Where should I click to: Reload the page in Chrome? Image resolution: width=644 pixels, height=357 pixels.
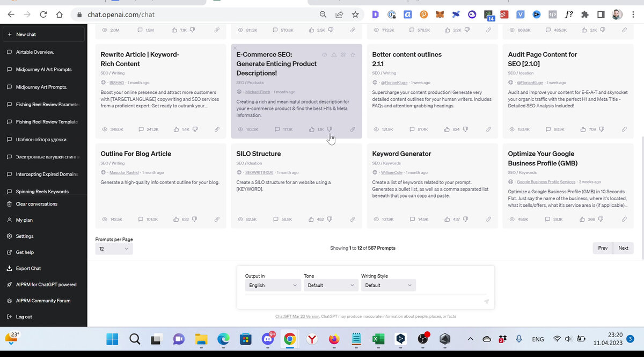[x=43, y=14]
